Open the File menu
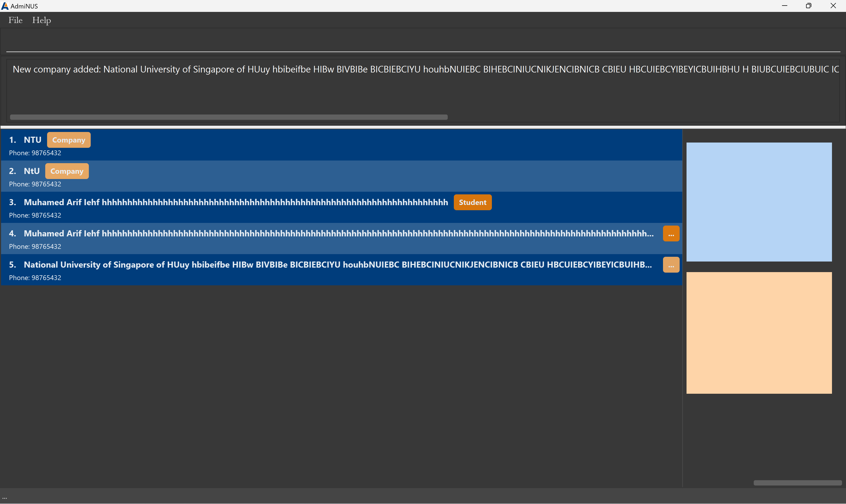Image resolution: width=846 pixels, height=504 pixels. (x=15, y=20)
